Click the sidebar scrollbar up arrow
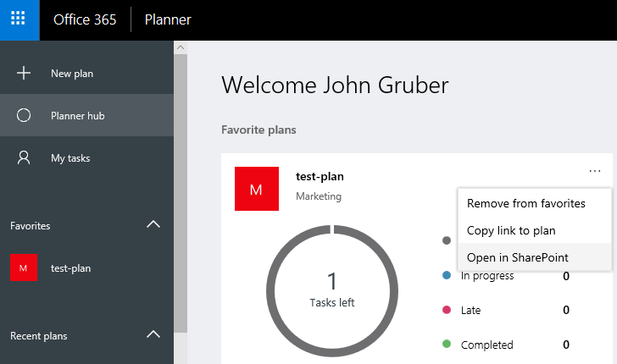This screenshot has height=364, width=617. click(x=181, y=47)
